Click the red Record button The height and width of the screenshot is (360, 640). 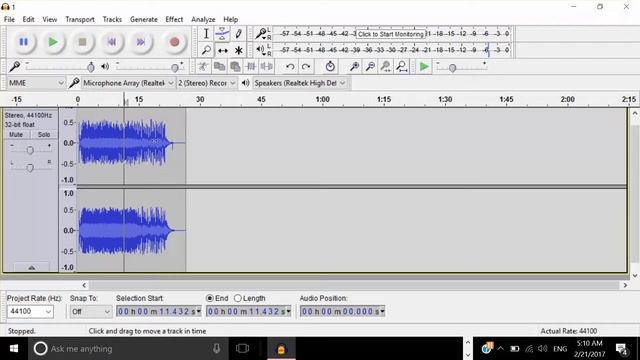coord(174,42)
